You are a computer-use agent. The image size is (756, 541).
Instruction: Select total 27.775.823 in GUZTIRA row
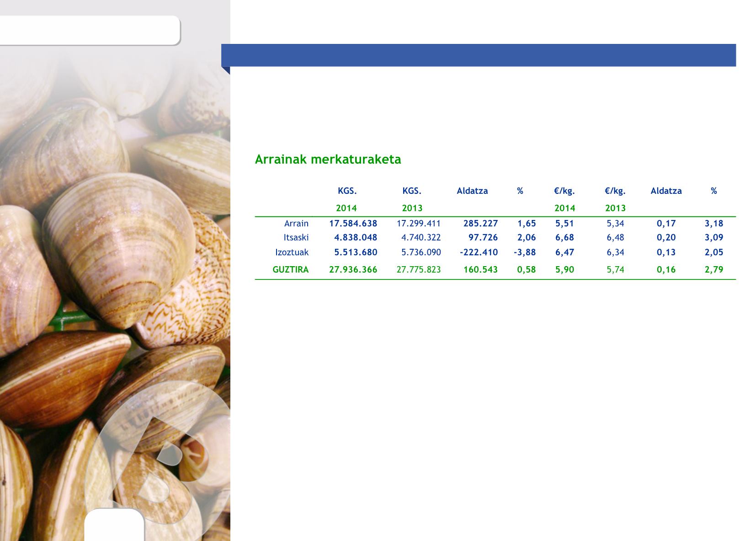tap(419, 269)
